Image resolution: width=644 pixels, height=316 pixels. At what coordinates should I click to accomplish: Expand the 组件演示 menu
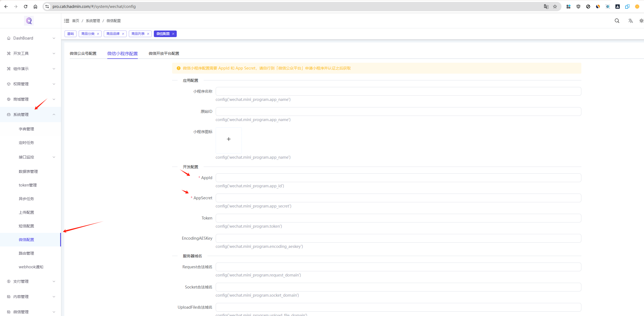click(30, 69)
